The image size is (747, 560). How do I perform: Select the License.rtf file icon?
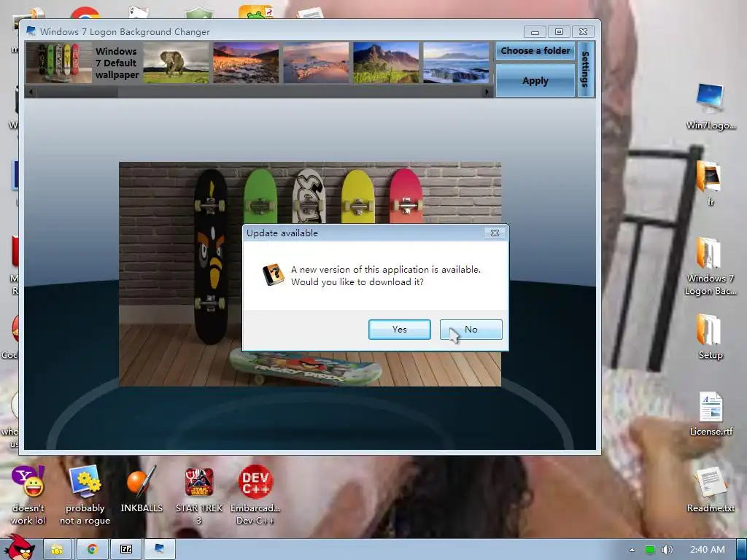[x=711, y=413]
